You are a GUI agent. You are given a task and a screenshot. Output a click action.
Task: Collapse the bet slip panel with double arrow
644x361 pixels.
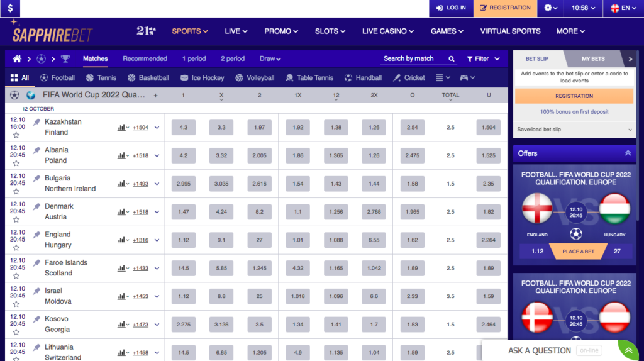point(630,59)
